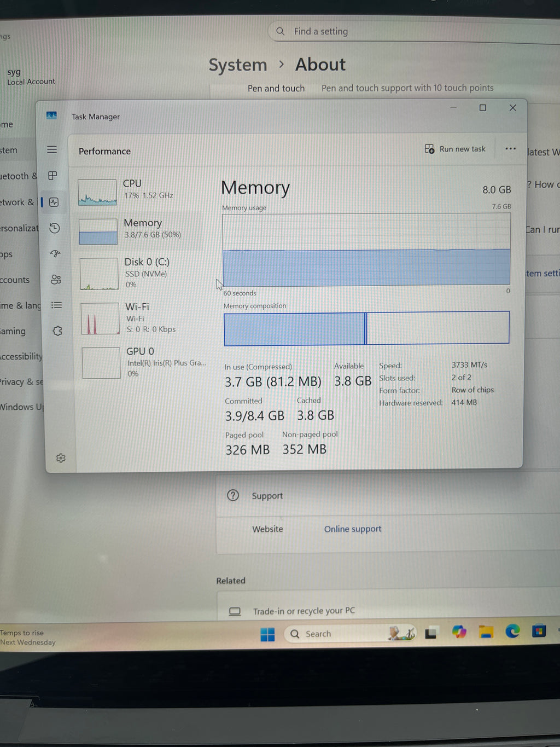Image resolution: width=560 pixels, height=747 pixels.
Task: Open the Windows Start menu
Action: [267, 634]
